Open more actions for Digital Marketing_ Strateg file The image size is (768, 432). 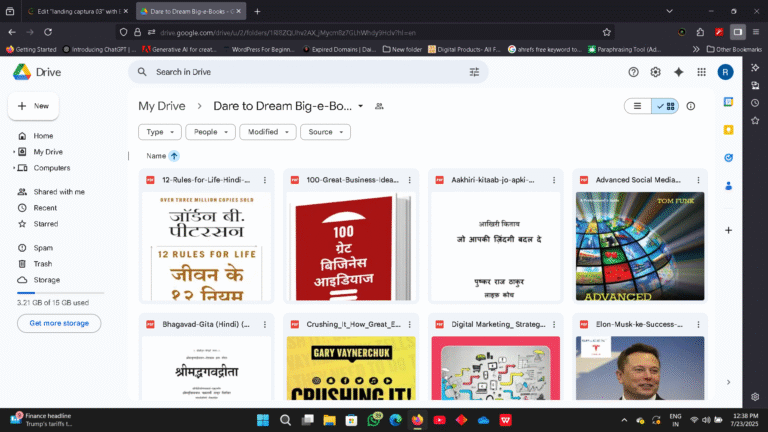[x=554, y=324]
